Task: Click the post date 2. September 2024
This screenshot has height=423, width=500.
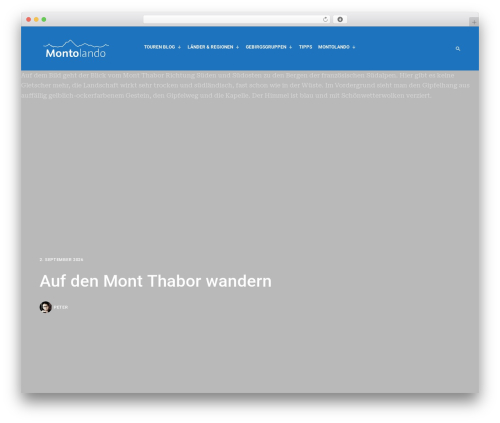Action: click(x=61, y=259)
